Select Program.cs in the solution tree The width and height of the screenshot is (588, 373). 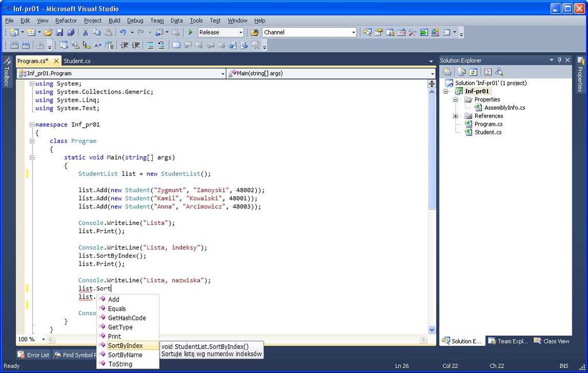click(488, 124)
